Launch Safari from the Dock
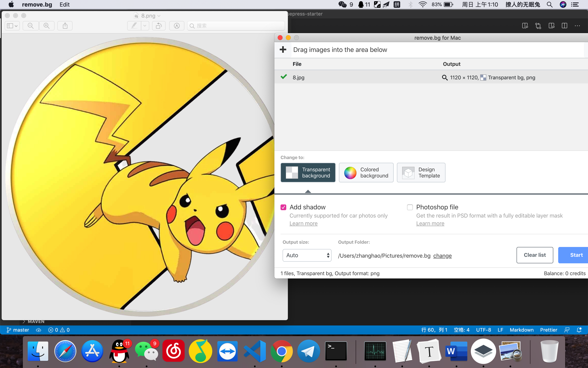The image size is (588, 368). pyautogui.click(x=65, y=351)
